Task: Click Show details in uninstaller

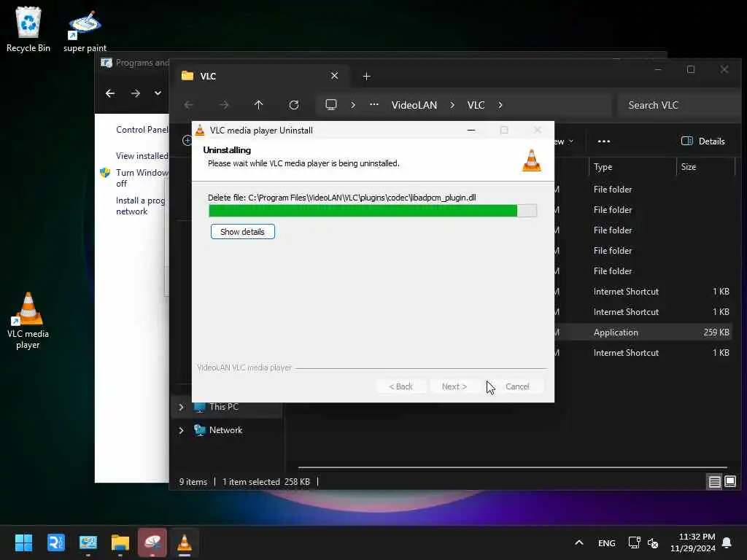Action: 242,232
